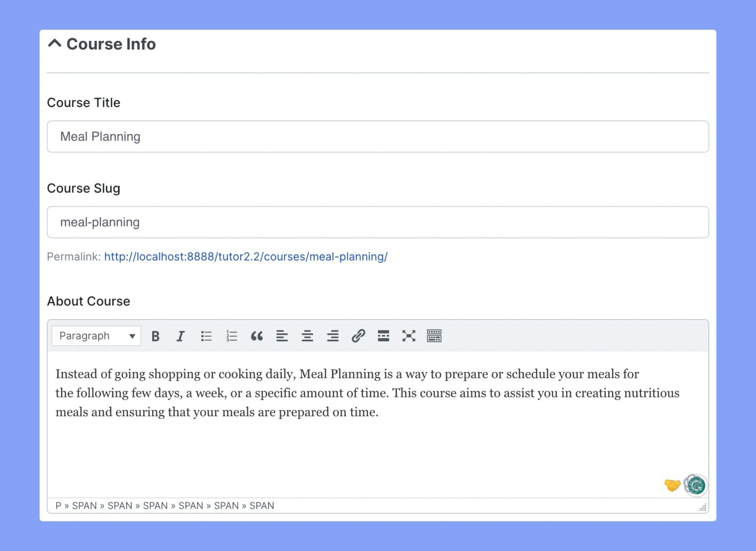Collapse the Course Info section
This screenshot has width=756, height=551.
[x=54, y=43]
